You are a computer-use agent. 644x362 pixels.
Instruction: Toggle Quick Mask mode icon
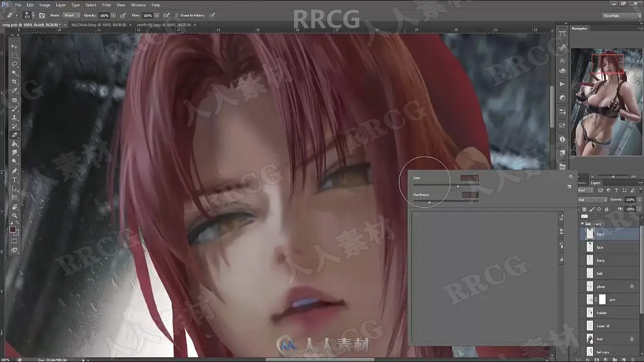[x=14, y=241]
